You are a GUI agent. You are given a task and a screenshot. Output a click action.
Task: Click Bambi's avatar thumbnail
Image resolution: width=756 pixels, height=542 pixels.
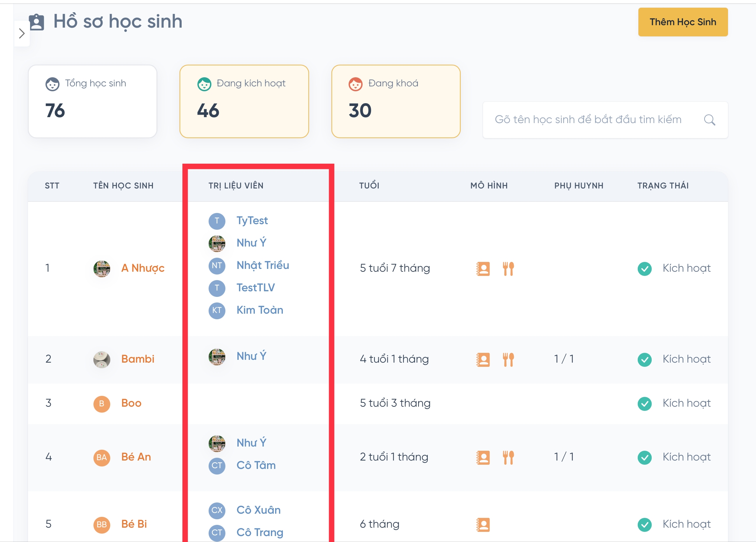(x=101, y=359)
